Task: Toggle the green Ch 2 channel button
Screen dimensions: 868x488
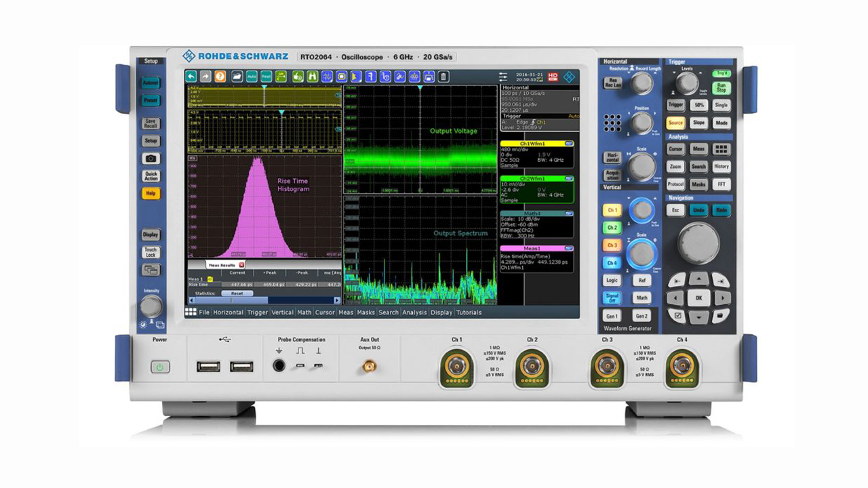Action: tap(612, 228)
